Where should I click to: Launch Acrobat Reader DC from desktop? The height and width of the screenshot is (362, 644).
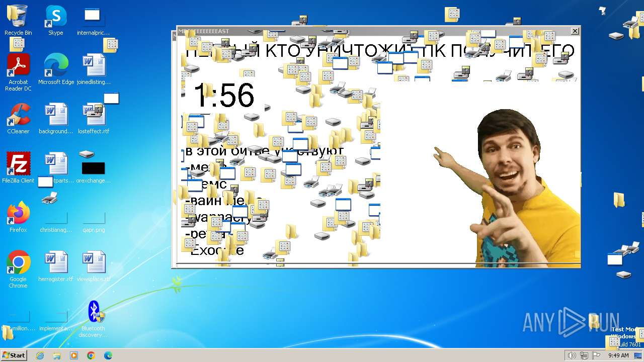click(x=18, y=72)
